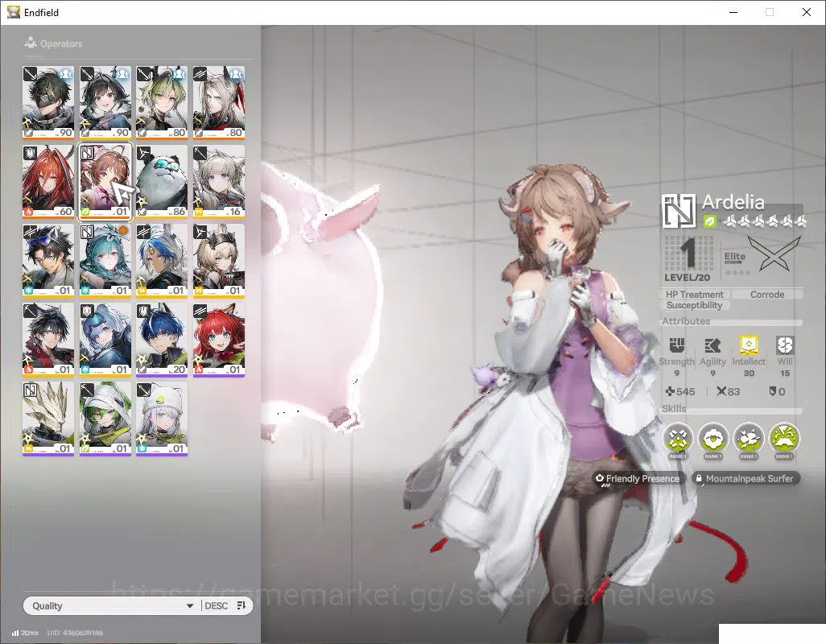Open the crossed-diamonds skill icon
The image size is (826, 644).
pos(677,438)
